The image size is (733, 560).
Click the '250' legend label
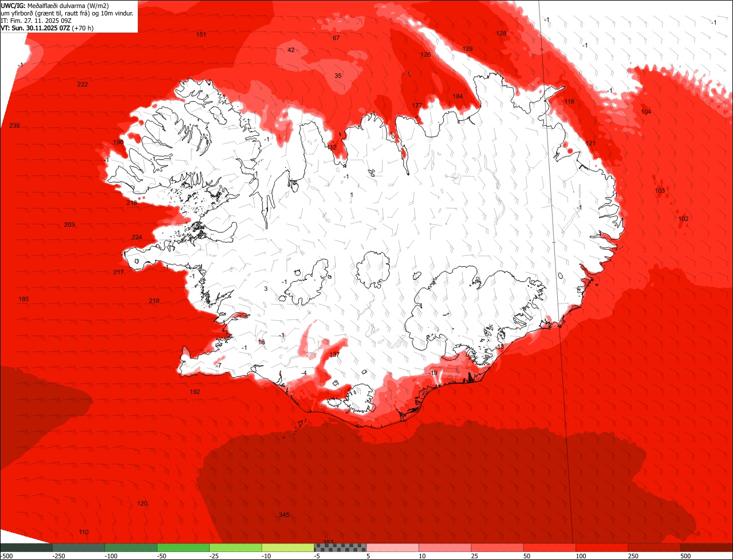coord(633,556)
